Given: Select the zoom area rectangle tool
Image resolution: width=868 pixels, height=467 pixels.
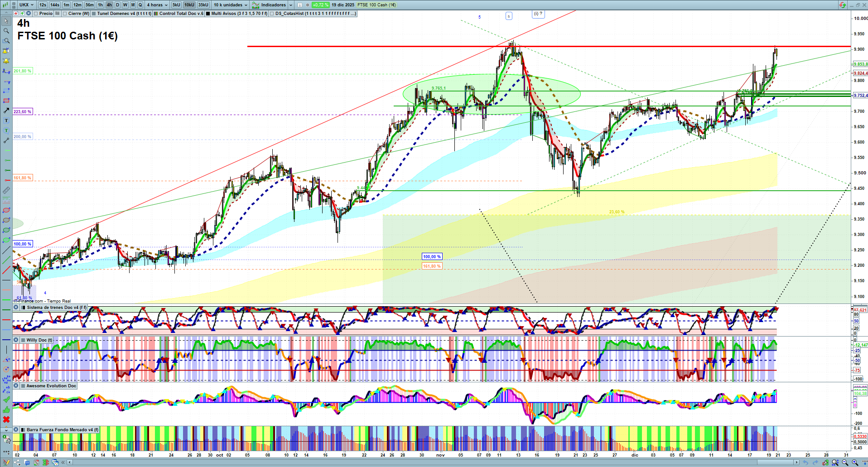Looking at the screenshot, I should point(6,41).
